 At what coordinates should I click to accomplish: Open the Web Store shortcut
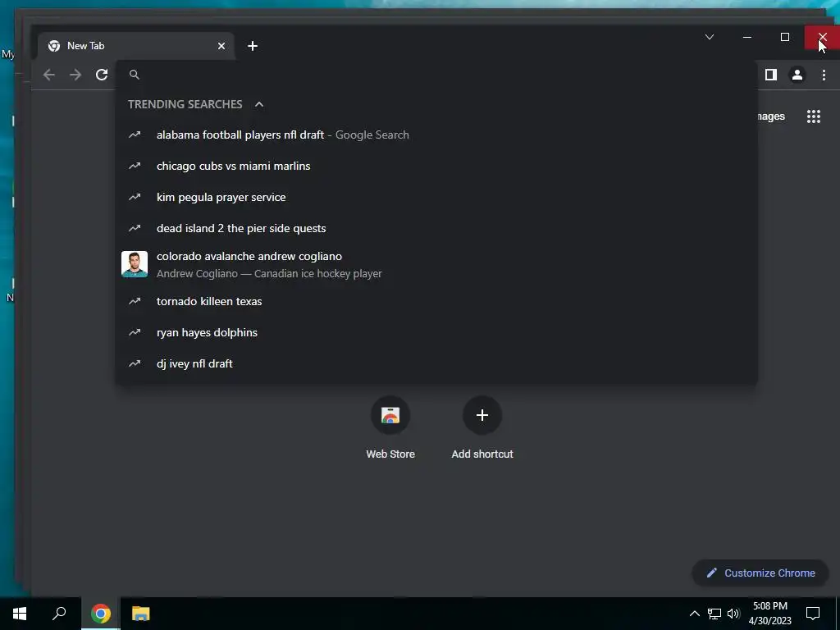[390, 428]
